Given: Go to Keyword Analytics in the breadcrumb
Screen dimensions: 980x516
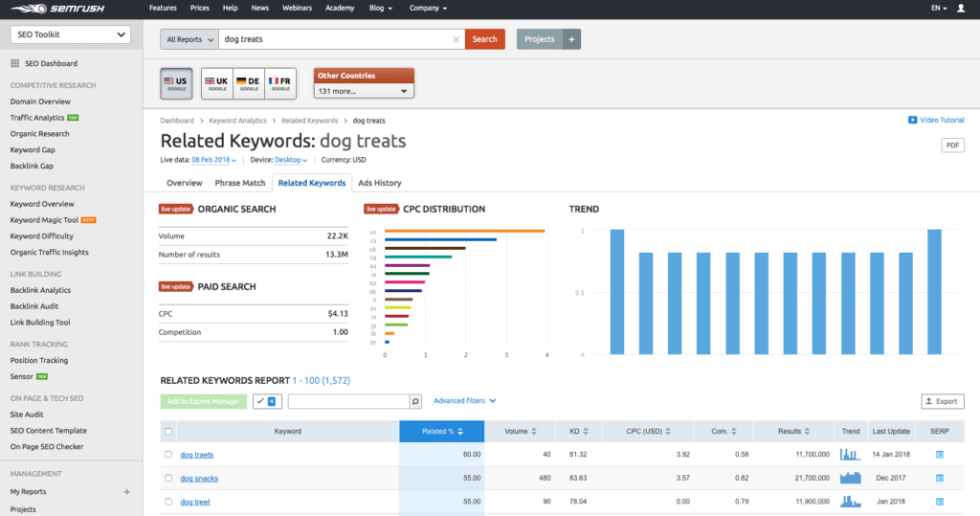Looking at the screenshot, I should click(x=237, y=121).
